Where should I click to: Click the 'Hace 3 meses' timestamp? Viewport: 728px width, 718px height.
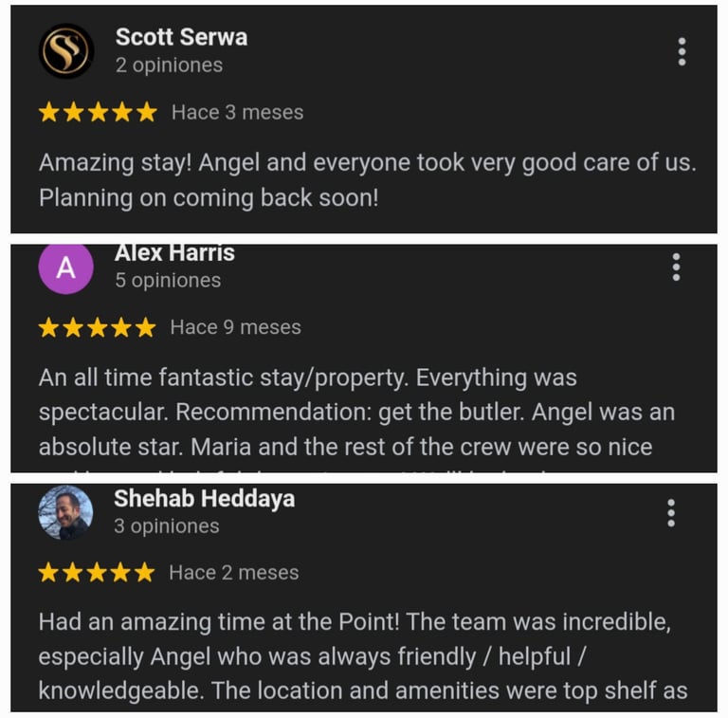click(237, 112)
